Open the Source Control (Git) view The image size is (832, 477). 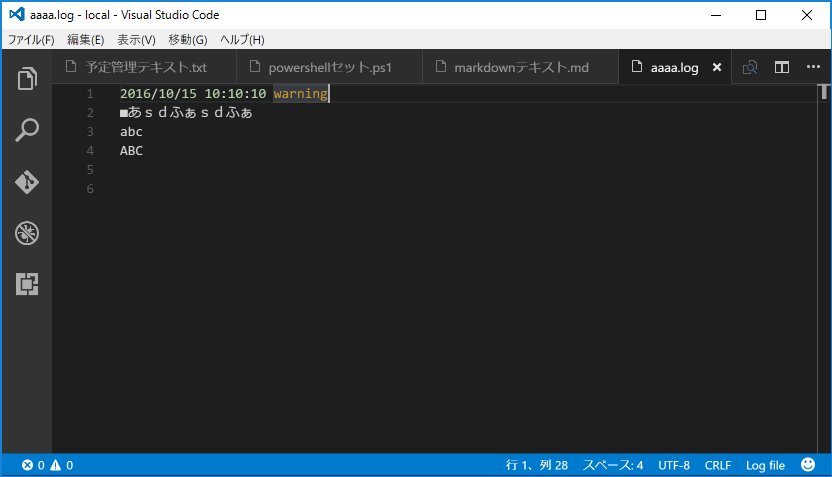pos(27,181)
